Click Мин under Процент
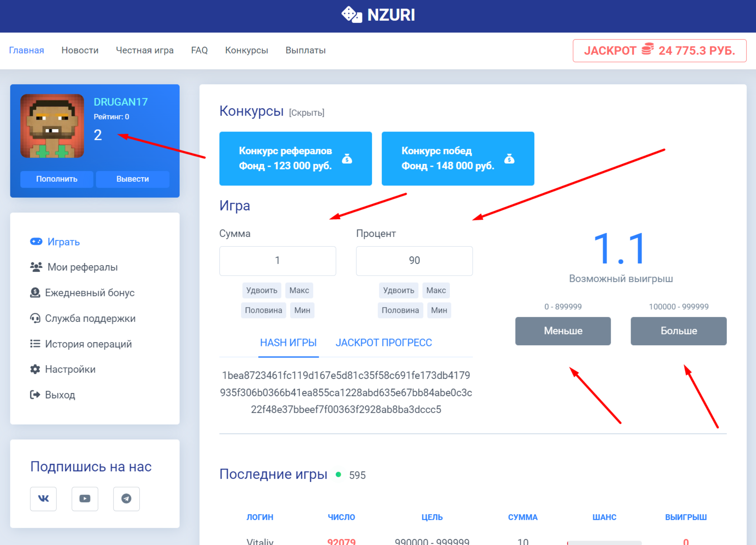The width and height of the screenshot is (756, 545). coord(439,310)
